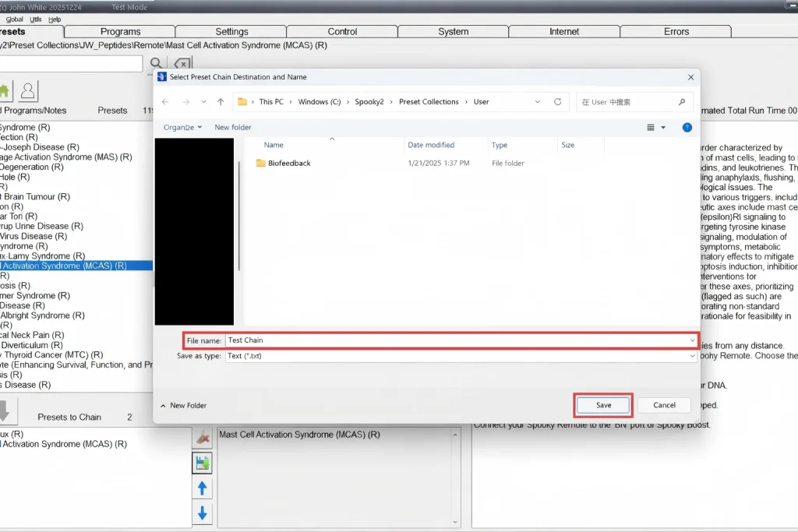Expand the Save as type dropdown
798x532 pixels.
click(x=692, y=356)
